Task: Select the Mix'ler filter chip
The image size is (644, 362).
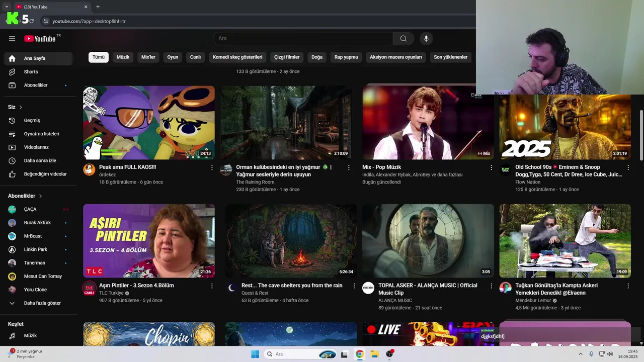Action: tap(148, 57)
